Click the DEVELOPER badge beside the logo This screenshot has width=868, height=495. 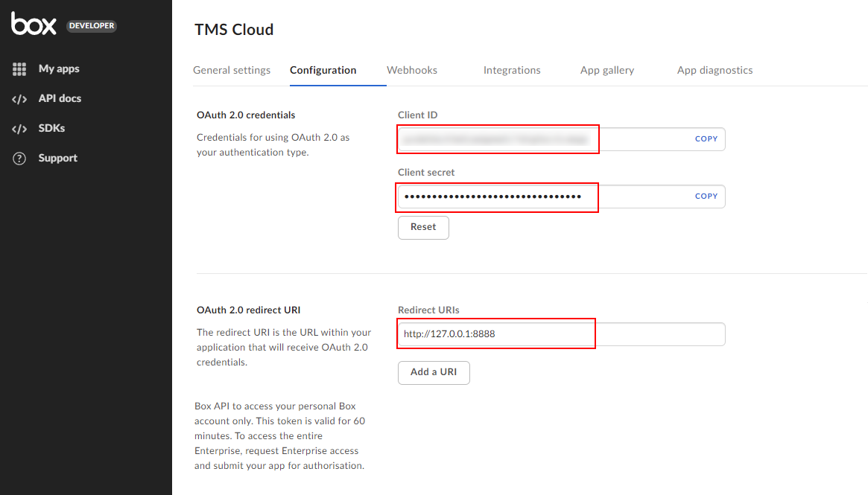[x=92, y=26]
